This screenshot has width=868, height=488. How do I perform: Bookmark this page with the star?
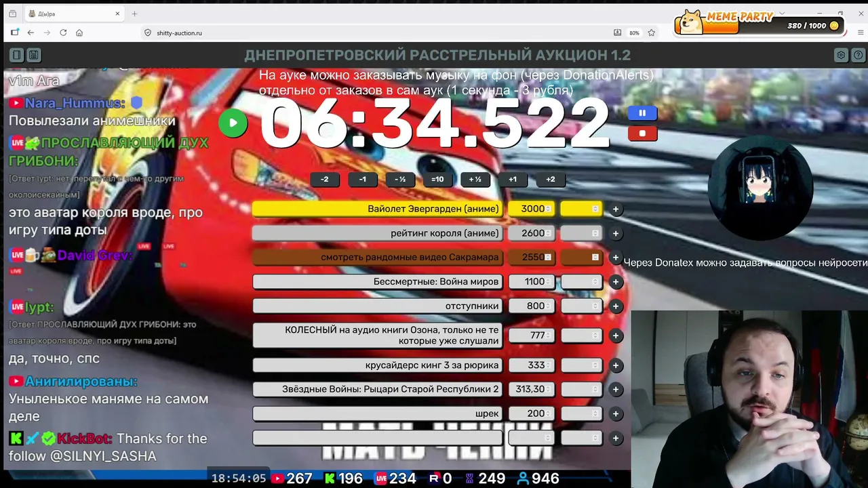pyautogui.click(x=652, y=33)
